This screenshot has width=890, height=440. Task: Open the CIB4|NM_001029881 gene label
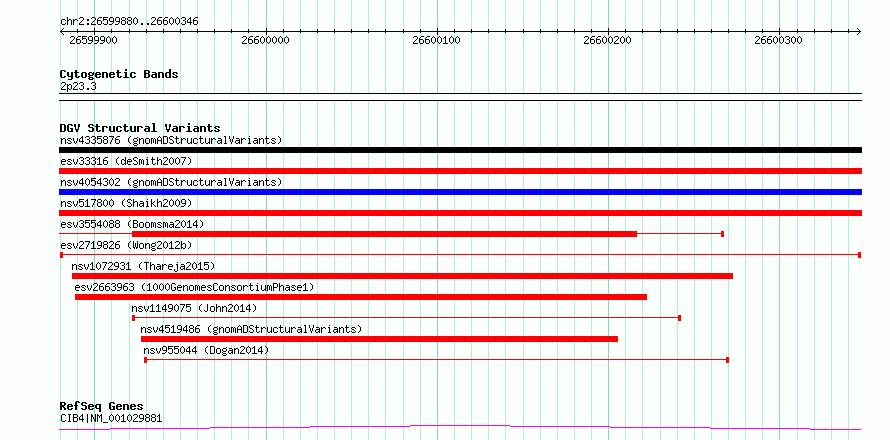111,418
